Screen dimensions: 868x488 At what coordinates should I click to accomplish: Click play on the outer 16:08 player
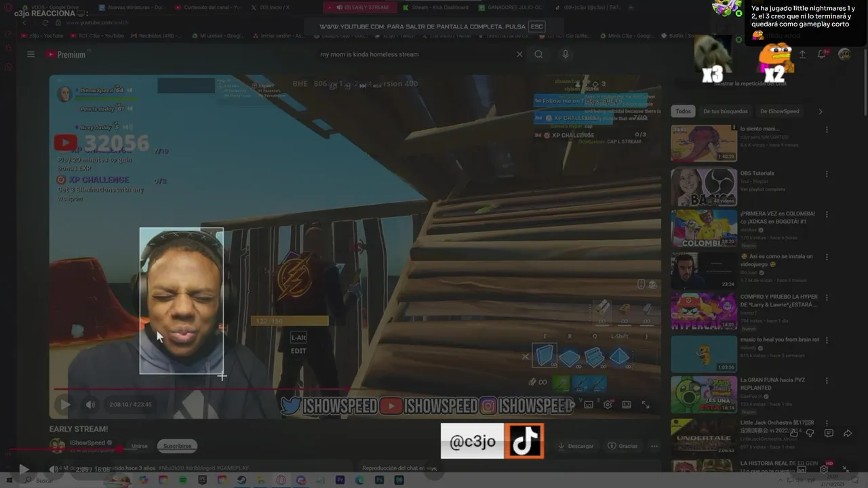pyautogui.click(x=24, y=469)
